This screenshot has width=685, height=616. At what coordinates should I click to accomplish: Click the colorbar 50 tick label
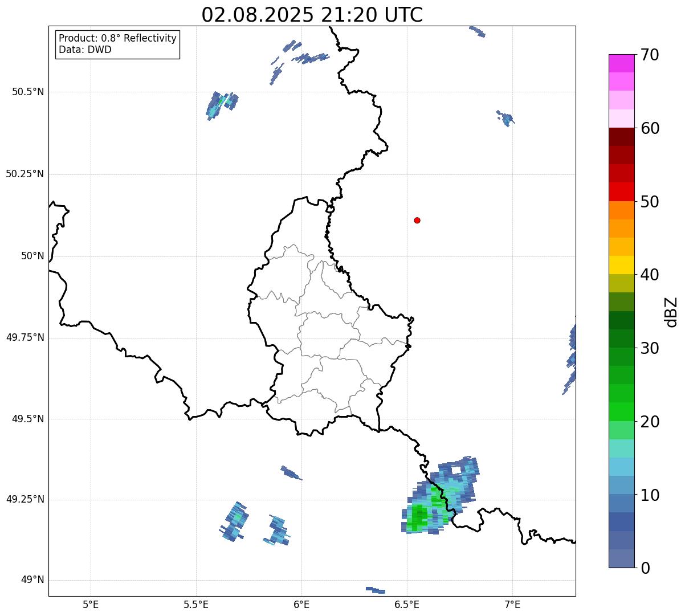coord(650,202)
